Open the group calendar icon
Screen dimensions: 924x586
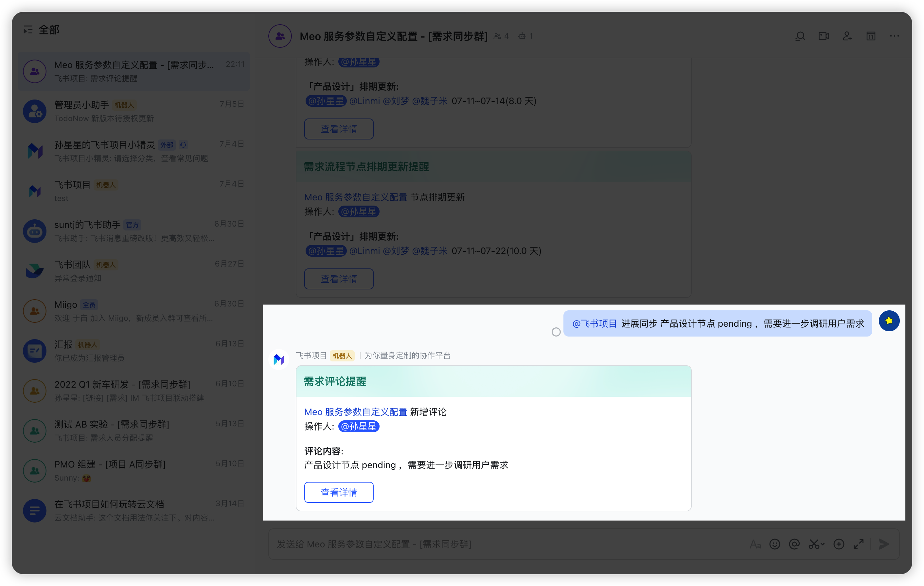click(871, 36)
